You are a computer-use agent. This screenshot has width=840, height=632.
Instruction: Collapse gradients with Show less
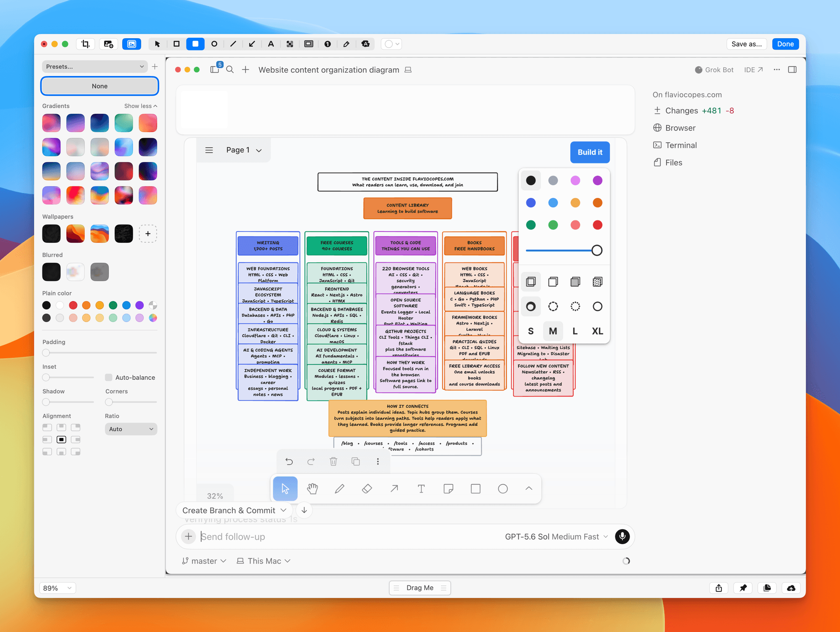(141, 106)
